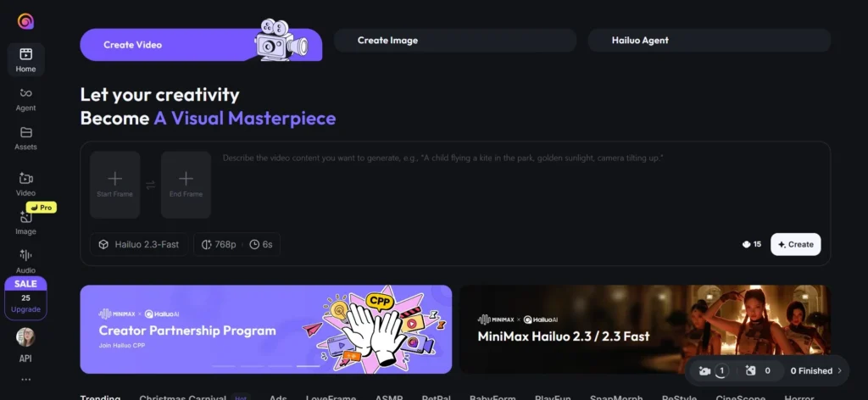Open the Audio waveform icon
The image size is (868, 400).
coord(25,255)
